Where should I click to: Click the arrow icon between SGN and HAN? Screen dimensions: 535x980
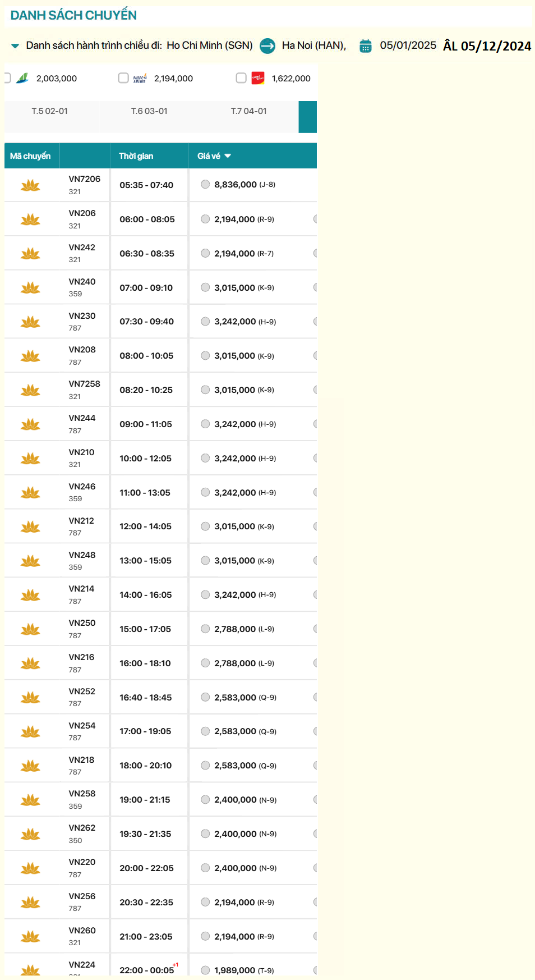coord(267,45)
